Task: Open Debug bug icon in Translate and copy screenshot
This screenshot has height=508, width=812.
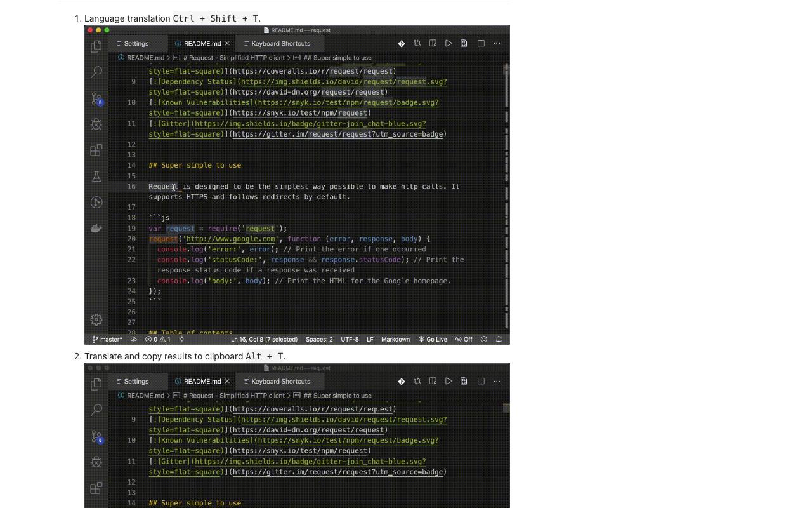Action: click(96, 462)
